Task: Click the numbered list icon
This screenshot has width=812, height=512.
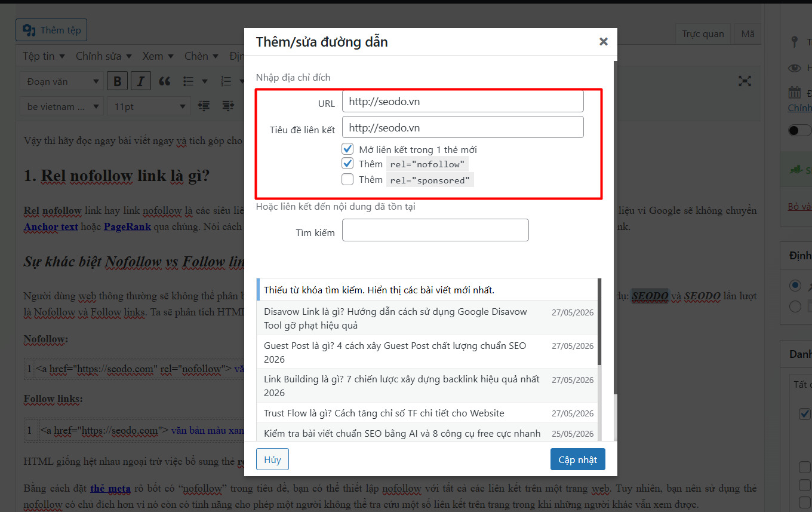Action: pyautogui.click(x=226, y=81)
